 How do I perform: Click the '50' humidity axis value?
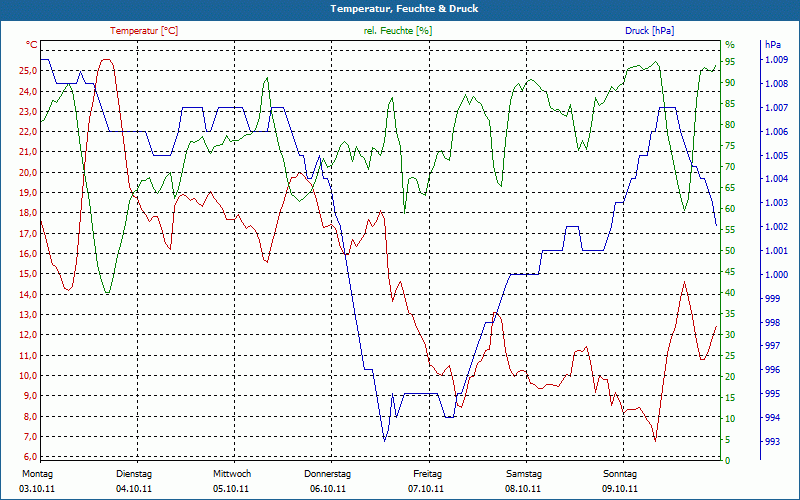tap(730, 251)
